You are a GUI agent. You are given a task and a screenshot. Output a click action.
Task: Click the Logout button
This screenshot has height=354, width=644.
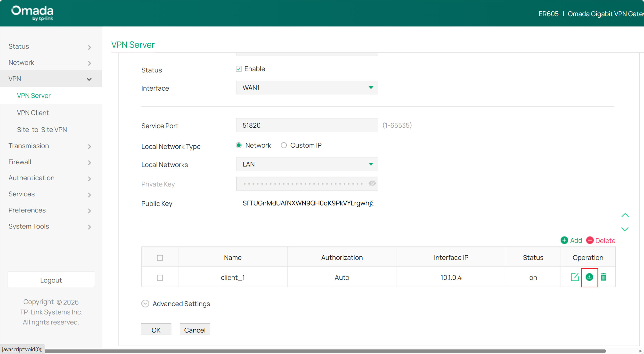[x=51, y=280]
